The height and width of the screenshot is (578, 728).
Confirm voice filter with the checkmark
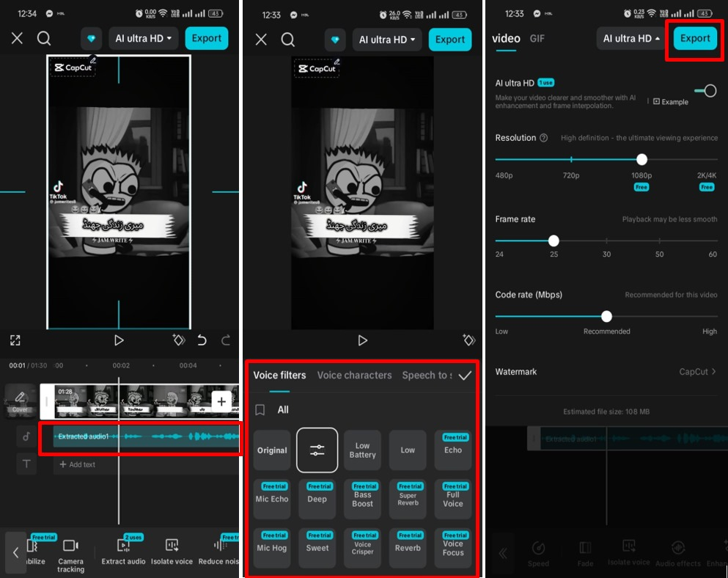point(464,376)
